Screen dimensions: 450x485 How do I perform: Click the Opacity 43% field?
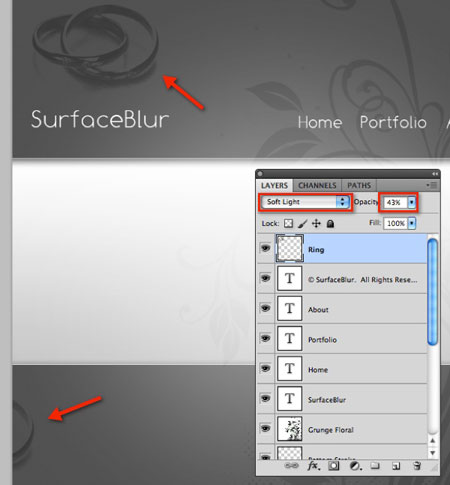395,202
